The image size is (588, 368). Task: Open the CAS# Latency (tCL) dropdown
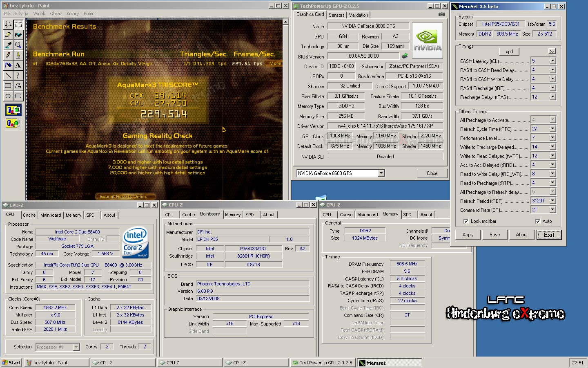552,61
